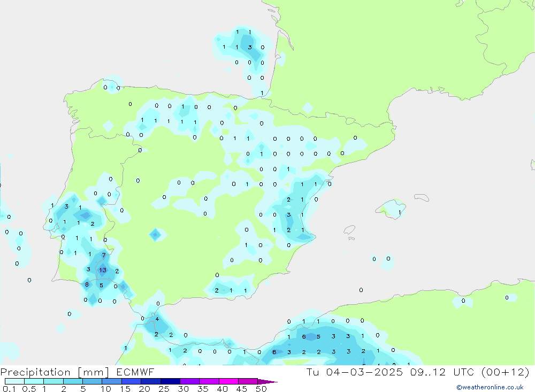The height and width of the screenshot is (392, 535).
Task: Click the legend label "30"
Action: [184, 389]
